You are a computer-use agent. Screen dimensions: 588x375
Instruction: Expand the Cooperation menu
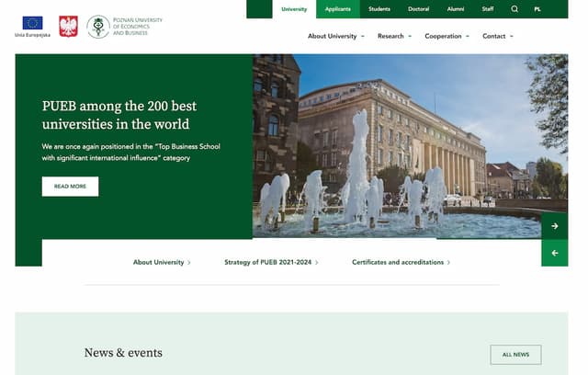click(x=447, y=36)
